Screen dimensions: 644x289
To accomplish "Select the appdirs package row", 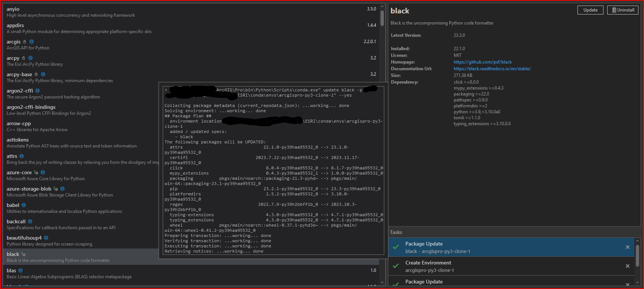I will (x=191, y=28).
